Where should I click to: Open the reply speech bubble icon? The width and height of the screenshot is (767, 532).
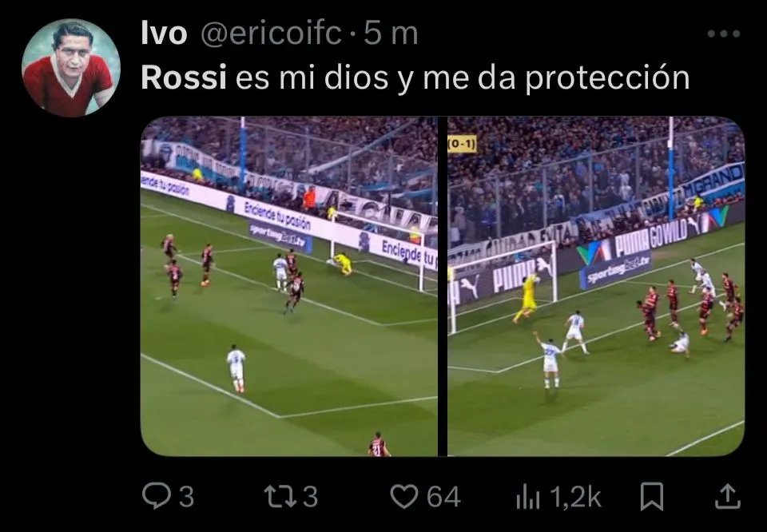(x=155, y=496)
